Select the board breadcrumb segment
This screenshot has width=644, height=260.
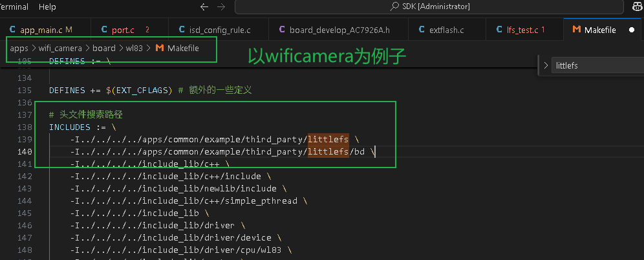click(x=104, y=48)
